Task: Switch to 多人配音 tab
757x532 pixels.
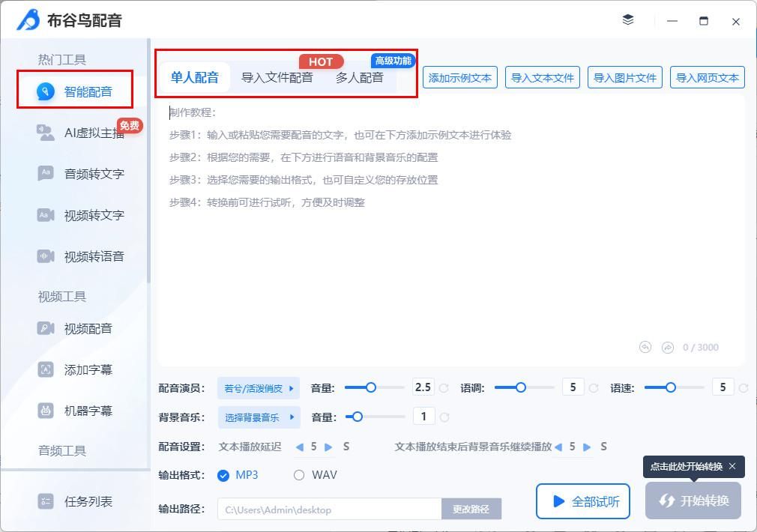Action: 360,77
